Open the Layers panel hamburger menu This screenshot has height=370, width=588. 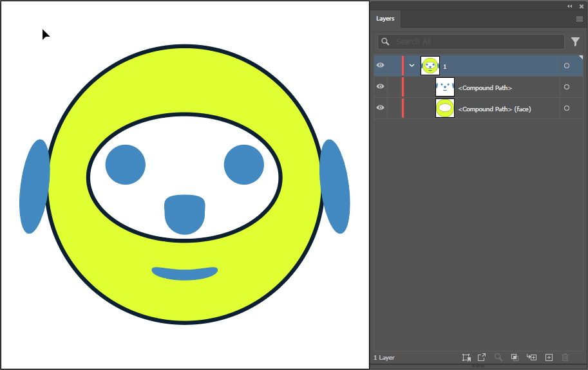[580, 19]
